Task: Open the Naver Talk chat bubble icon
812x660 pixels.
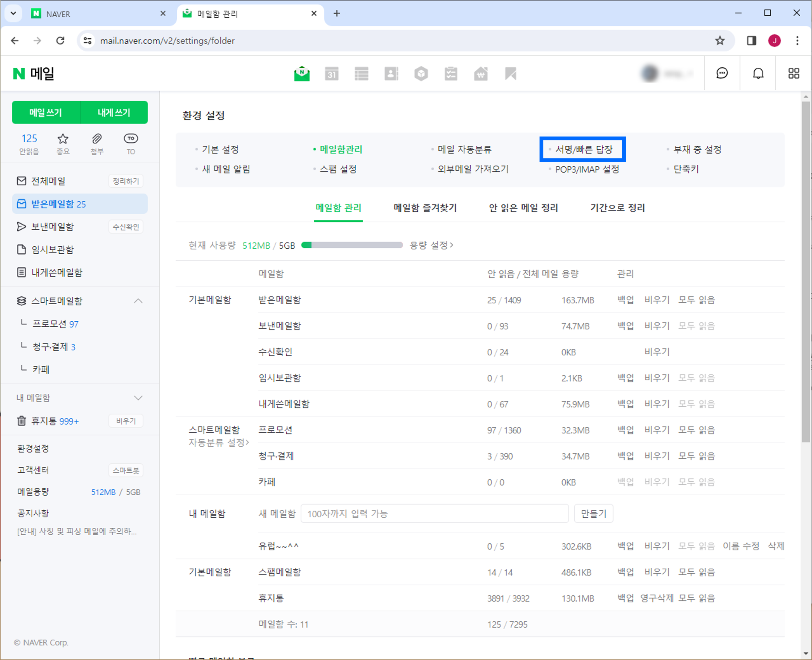Action: pyautogui.click(x=722, y=73)
